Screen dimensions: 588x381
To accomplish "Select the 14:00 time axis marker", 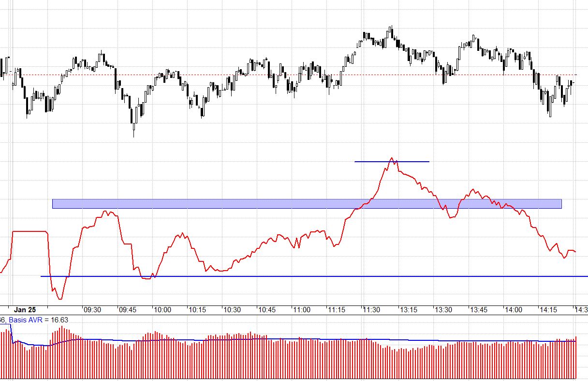I will (513, 310).
